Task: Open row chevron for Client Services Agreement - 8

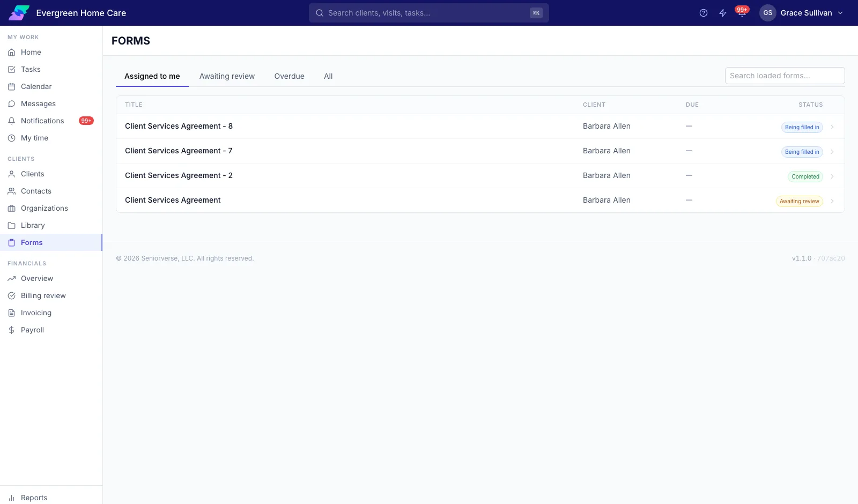Action: 832,127
